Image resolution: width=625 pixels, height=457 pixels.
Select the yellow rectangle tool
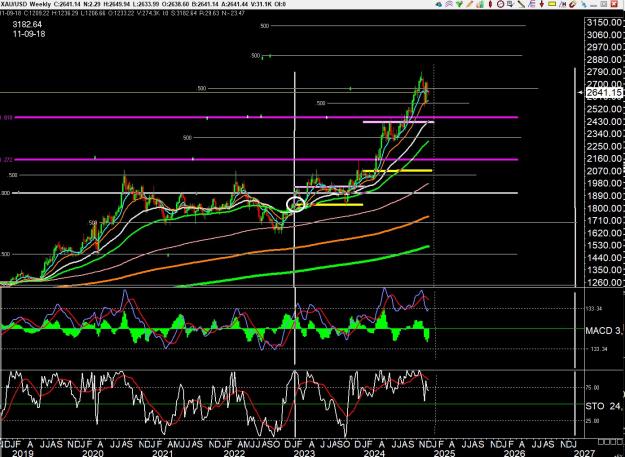tap(552, 4)
